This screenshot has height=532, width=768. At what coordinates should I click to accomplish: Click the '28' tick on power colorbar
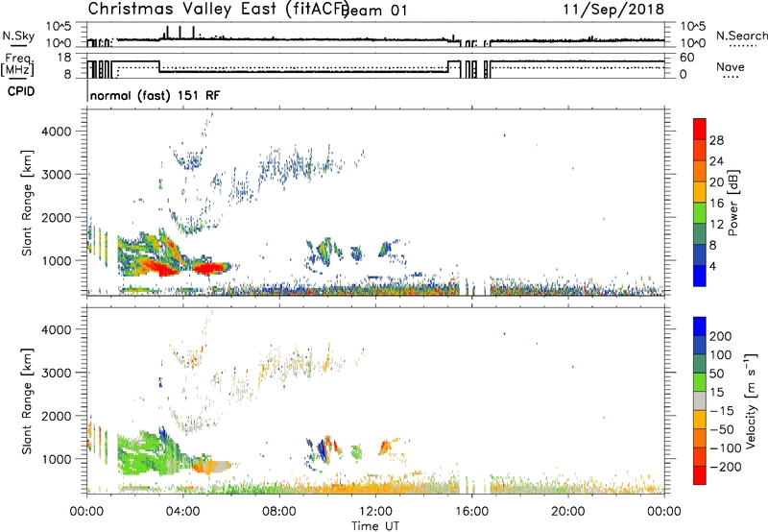coord(716,140)
